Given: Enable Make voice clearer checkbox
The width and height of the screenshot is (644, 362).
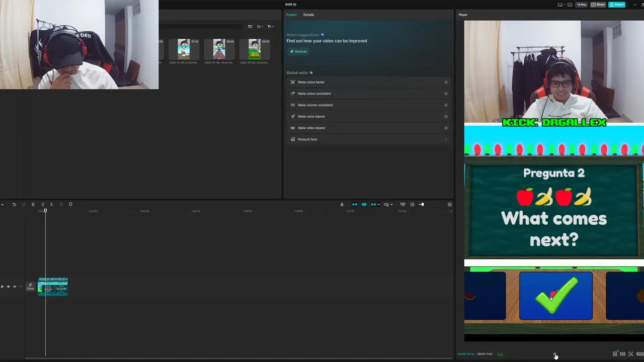Looking at the screenshot, I should point(446,116).
